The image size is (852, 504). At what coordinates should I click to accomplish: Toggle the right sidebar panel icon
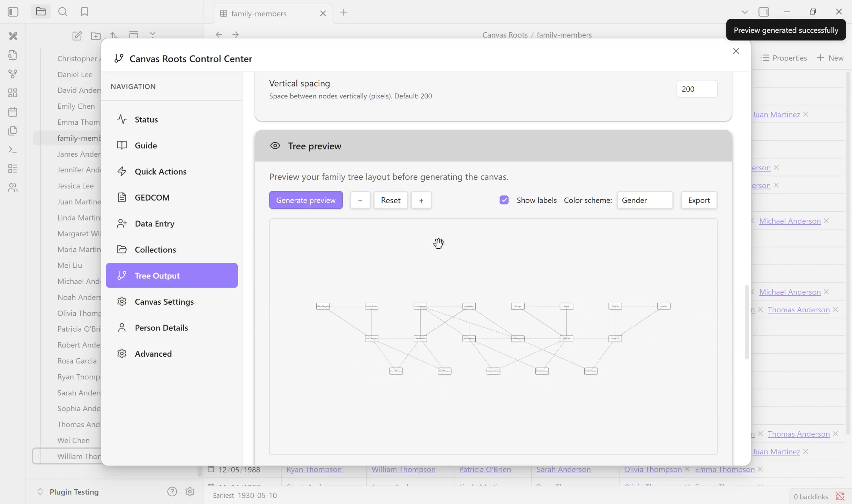[x=764, y=12]
